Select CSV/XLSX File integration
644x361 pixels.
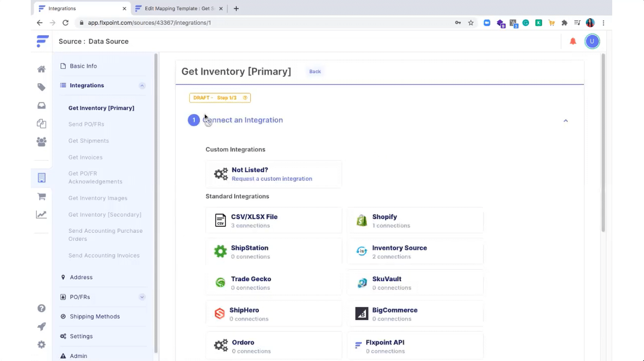[274, 221]
